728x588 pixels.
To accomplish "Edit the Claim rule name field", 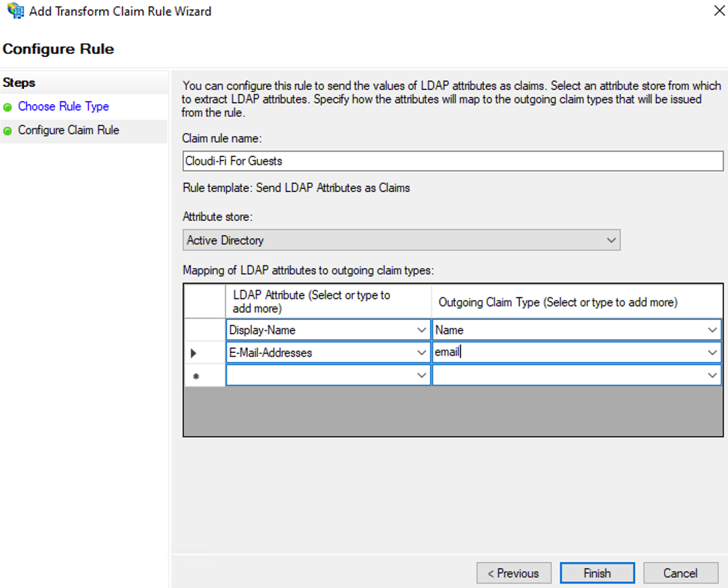I will 453,161.
